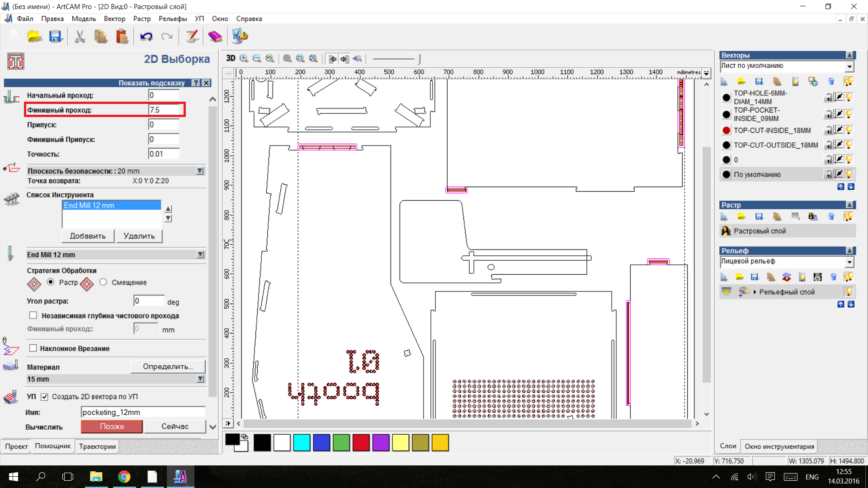Select the Смещение strategy radio button
The image size is (868, 488).
104,282
